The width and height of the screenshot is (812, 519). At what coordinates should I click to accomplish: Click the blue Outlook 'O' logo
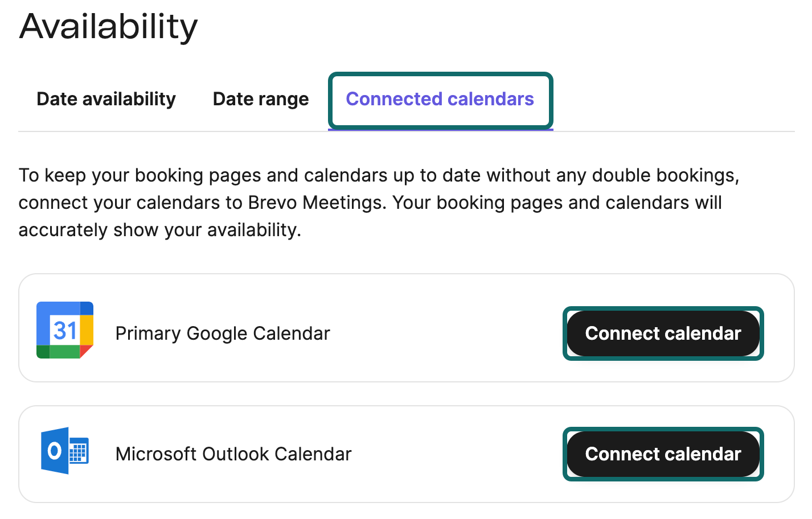pyautogui.click(x=55, y=451)
